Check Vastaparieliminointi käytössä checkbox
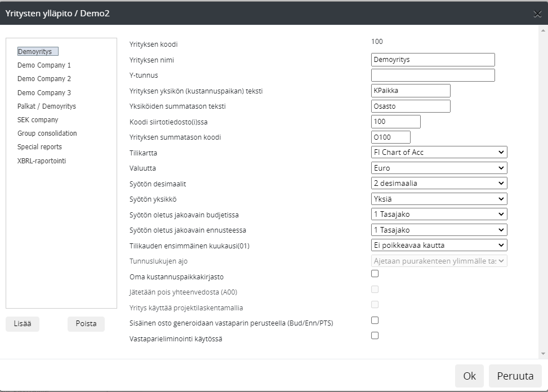Screen dimensions: 548x392 click(x=375, y=336)
